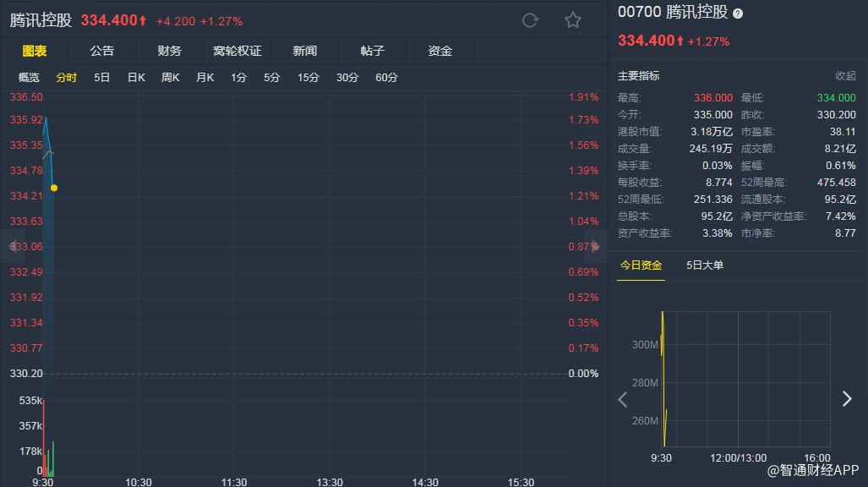Open the 窝轮权证 tab
The height and width of the screenshot is (487, 868).
pos(237,51)
